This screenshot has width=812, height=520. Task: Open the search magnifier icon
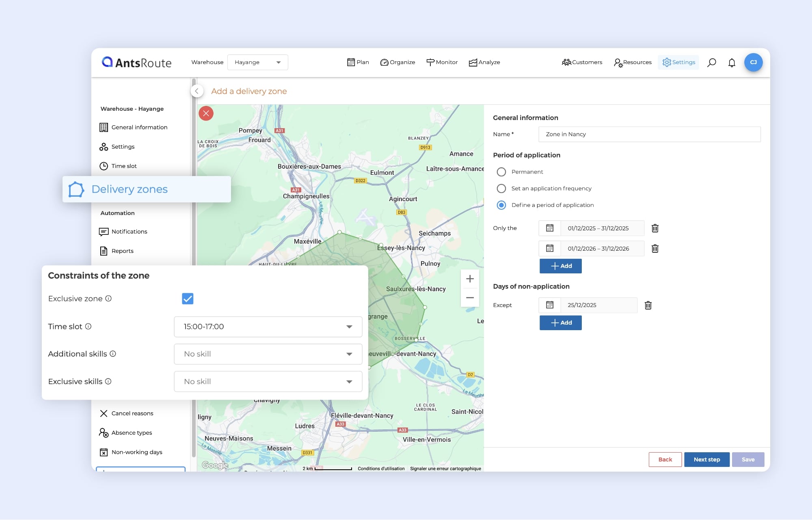(711, 62)
